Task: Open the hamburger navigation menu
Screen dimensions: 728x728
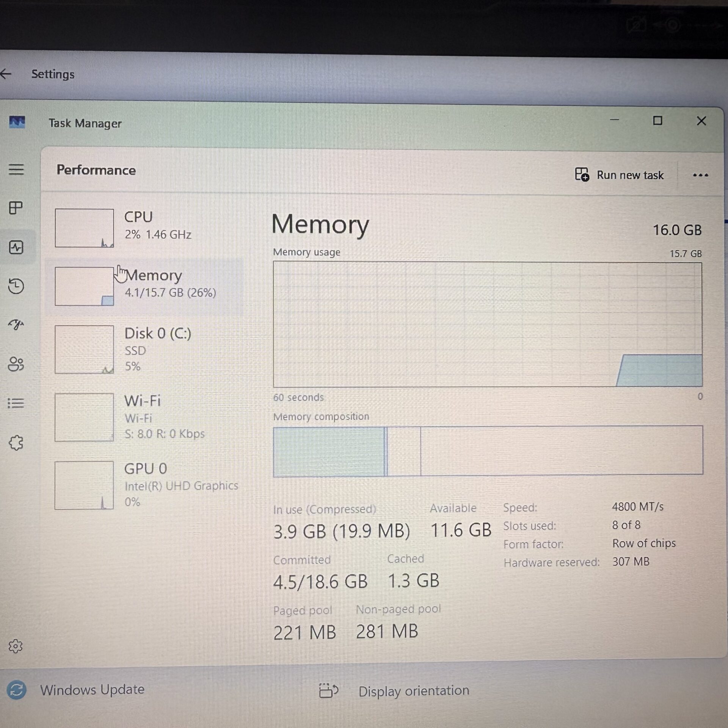Action: [16, 169]
